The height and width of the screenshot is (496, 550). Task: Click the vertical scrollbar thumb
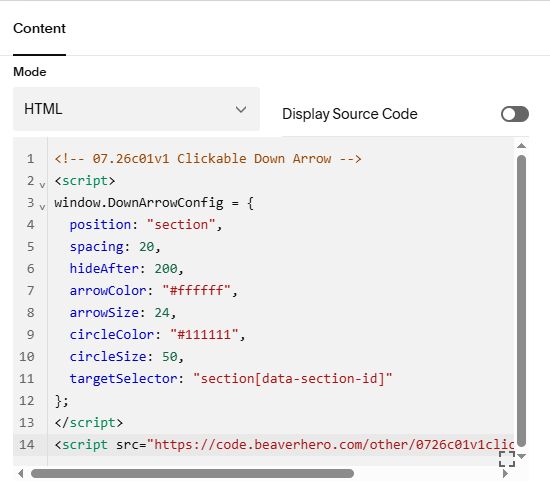point(521,301)
